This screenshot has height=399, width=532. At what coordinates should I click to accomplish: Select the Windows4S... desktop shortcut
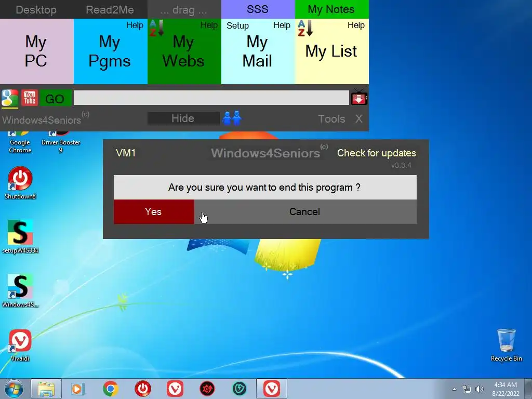pos(20,290)
